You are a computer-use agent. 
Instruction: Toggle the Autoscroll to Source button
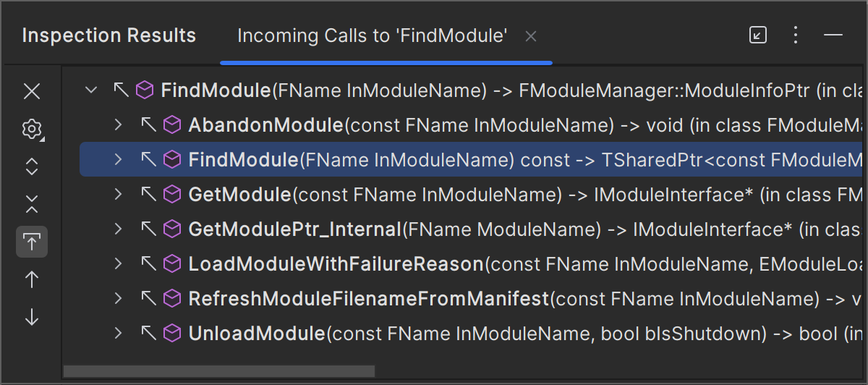(x=32, y=242)
